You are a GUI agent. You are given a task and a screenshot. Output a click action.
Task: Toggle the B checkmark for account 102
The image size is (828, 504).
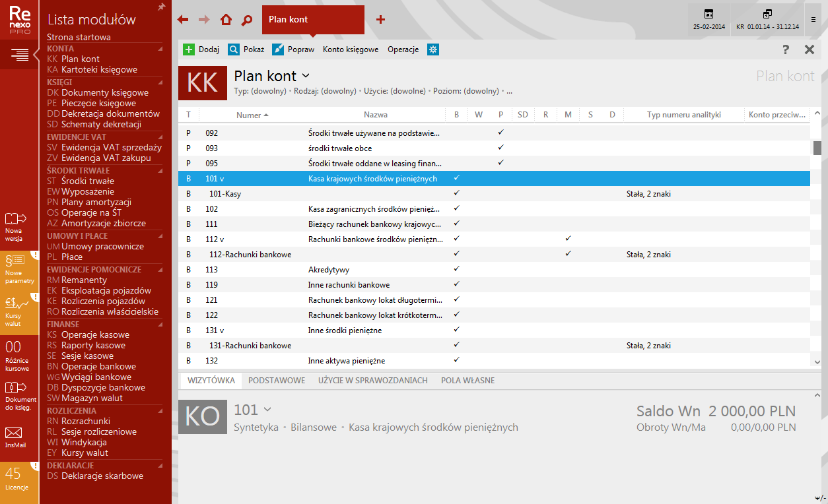pyautogui.click(x=456, y=208)
